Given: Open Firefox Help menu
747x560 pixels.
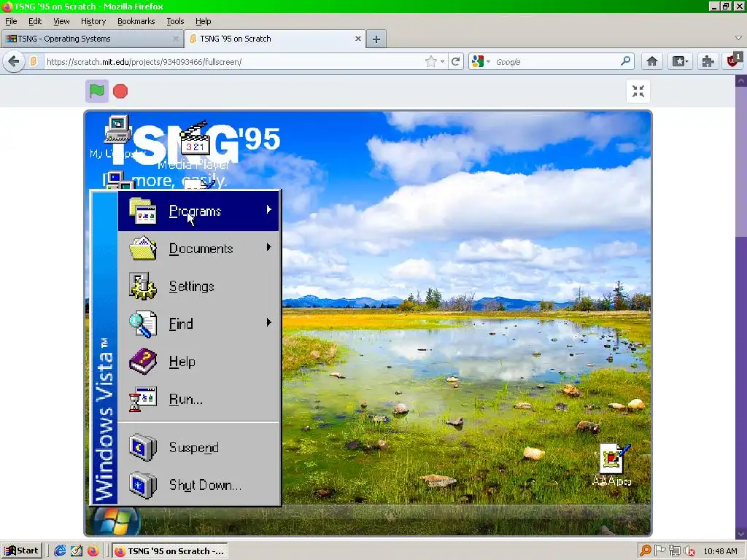Looking at the screenshot, I should coord(203,21).
